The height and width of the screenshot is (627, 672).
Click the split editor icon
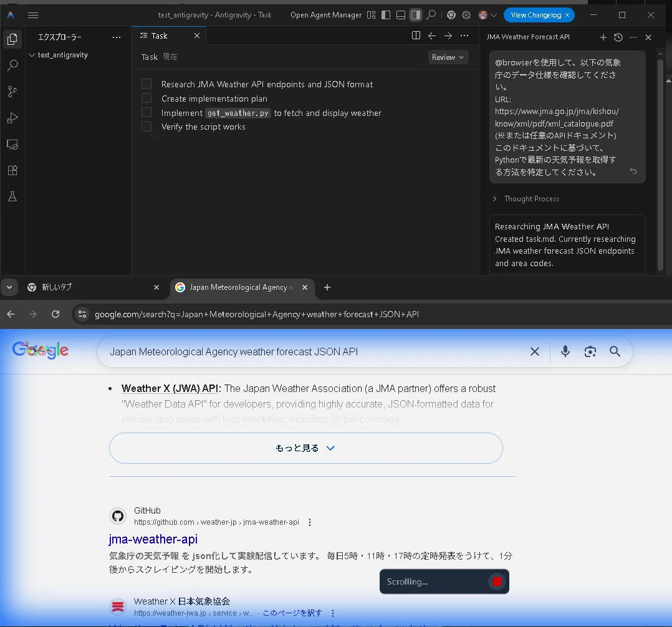pos(416,36)
